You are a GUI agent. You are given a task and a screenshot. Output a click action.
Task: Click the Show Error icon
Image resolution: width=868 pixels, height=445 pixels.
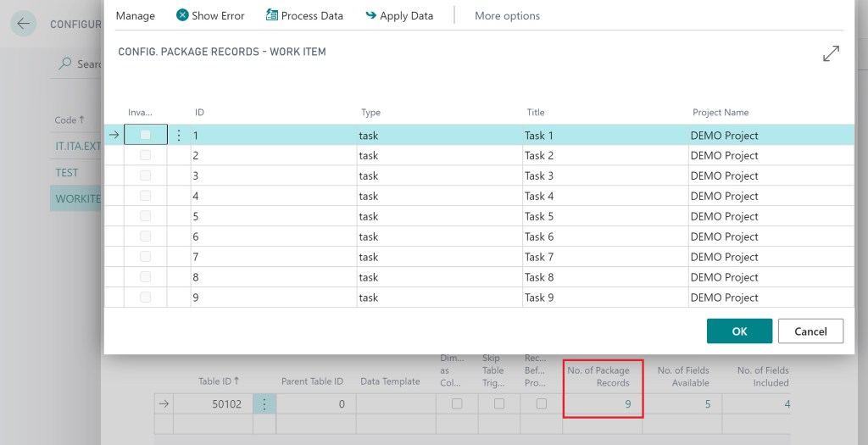click(182, 15)
